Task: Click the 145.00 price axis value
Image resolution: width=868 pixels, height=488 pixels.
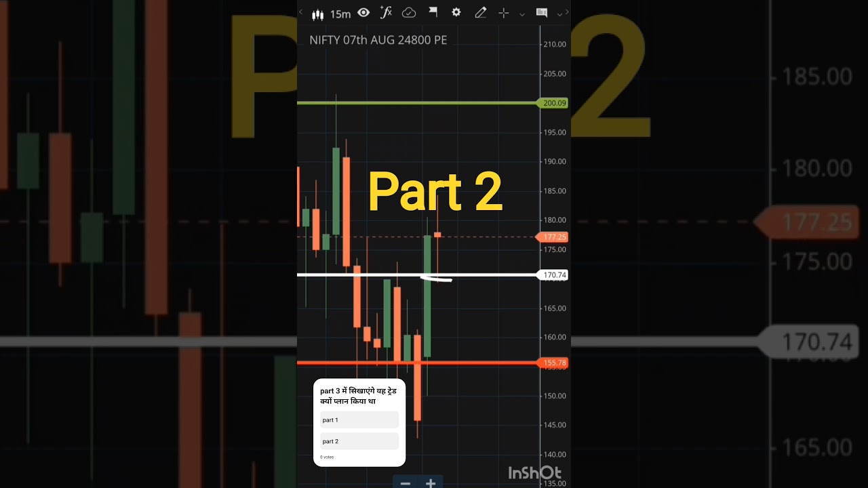Action: (x=554, y=426)
